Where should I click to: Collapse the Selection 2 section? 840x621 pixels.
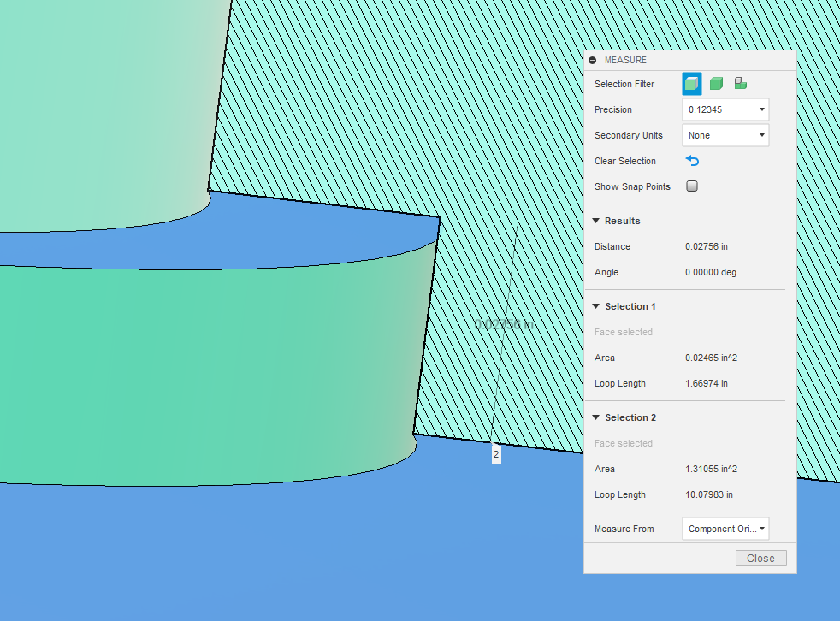595,417
